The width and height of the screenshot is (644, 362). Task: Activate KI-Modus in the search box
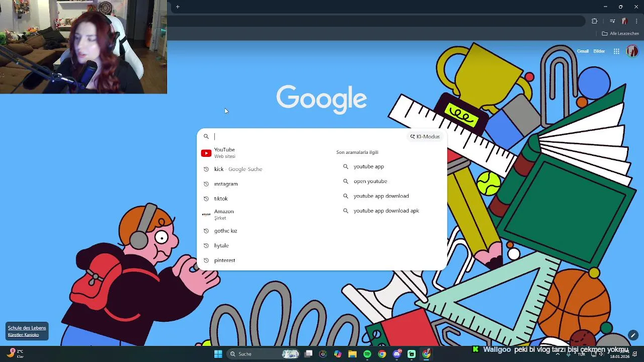425,136
